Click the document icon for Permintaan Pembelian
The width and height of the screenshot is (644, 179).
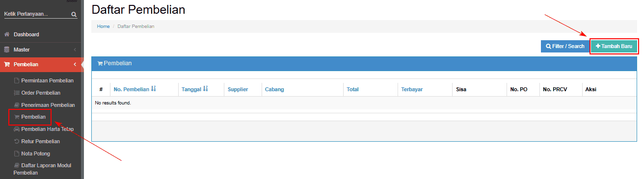click(16, 80)
